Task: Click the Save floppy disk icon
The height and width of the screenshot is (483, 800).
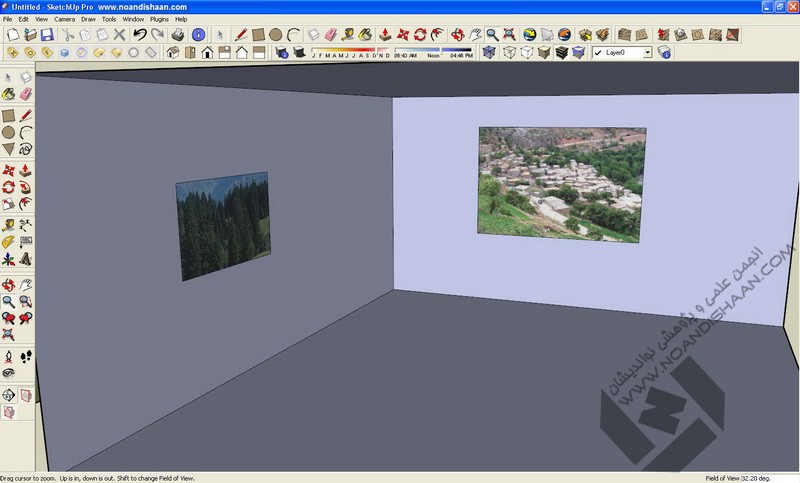Action: (47, 35)
